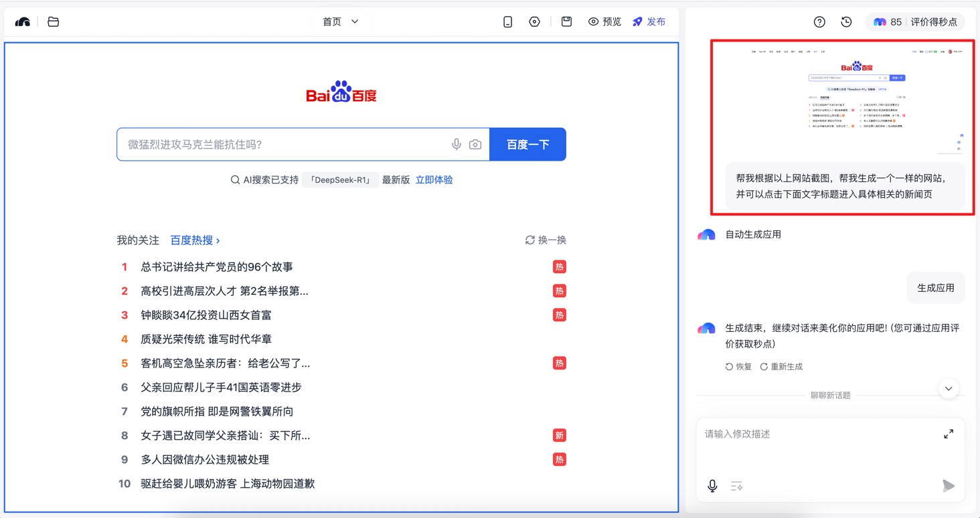Open the folder icon in the top toolbar
The width and height of the screenshot is (980, 518).
[54, 21]
